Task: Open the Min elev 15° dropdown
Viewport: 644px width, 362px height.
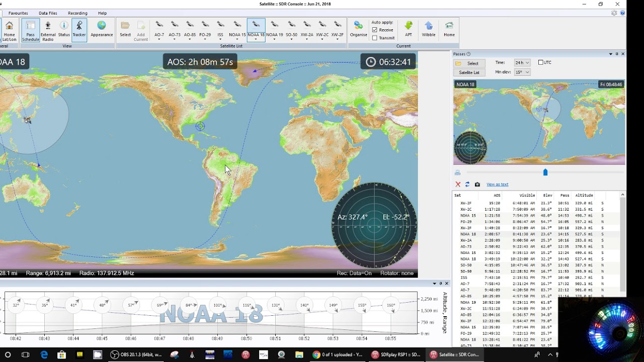Action: click(x=522, y=72)
